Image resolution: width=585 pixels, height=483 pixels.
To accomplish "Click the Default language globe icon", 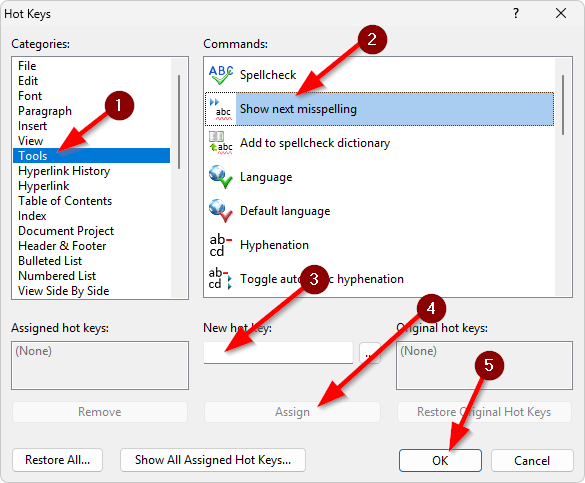I will pos(221,211).
